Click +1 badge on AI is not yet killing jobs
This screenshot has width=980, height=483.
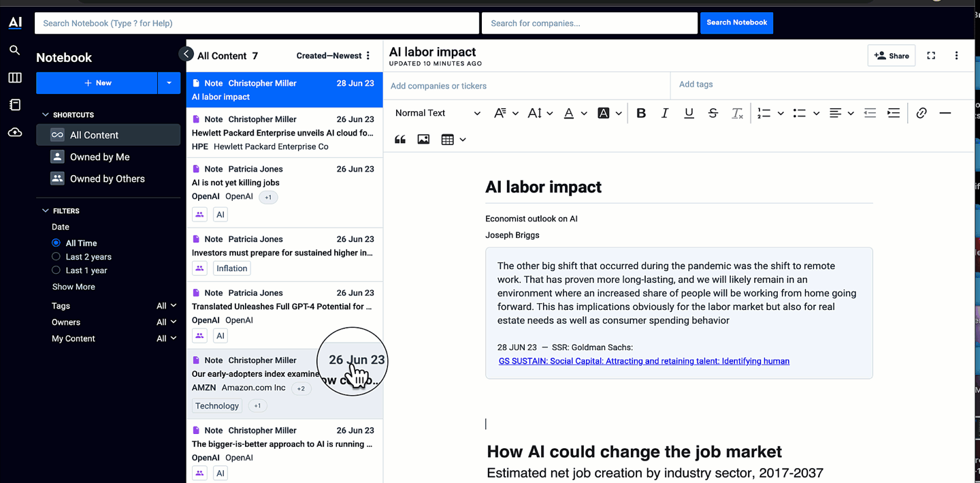[x=268, y=198]
